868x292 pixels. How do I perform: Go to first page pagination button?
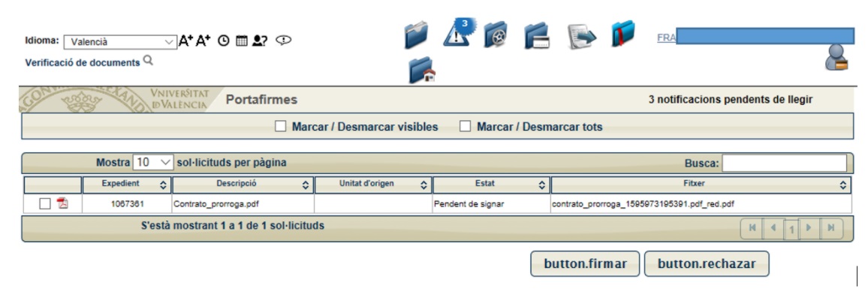(x=752, y=228)
